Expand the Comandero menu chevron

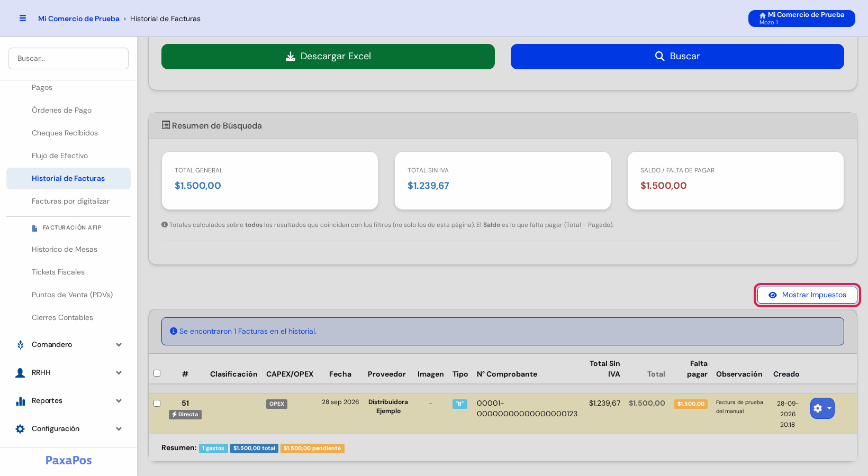[119, 345]
